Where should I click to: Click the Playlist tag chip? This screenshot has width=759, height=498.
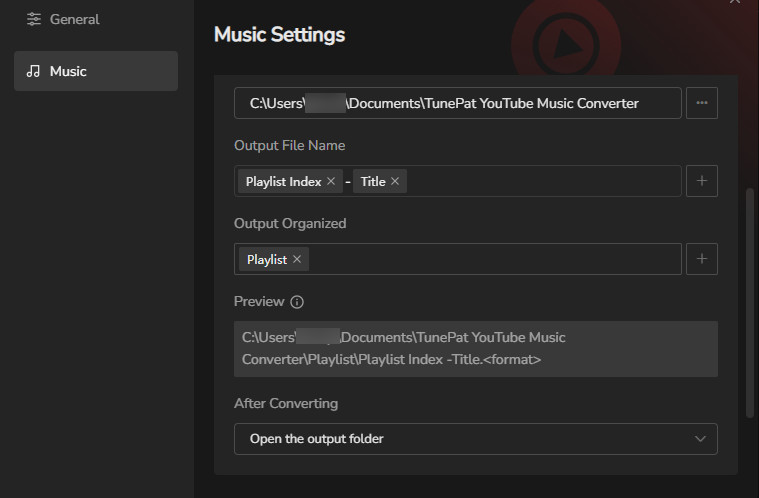pyautogui.click(x=273, y=259)
